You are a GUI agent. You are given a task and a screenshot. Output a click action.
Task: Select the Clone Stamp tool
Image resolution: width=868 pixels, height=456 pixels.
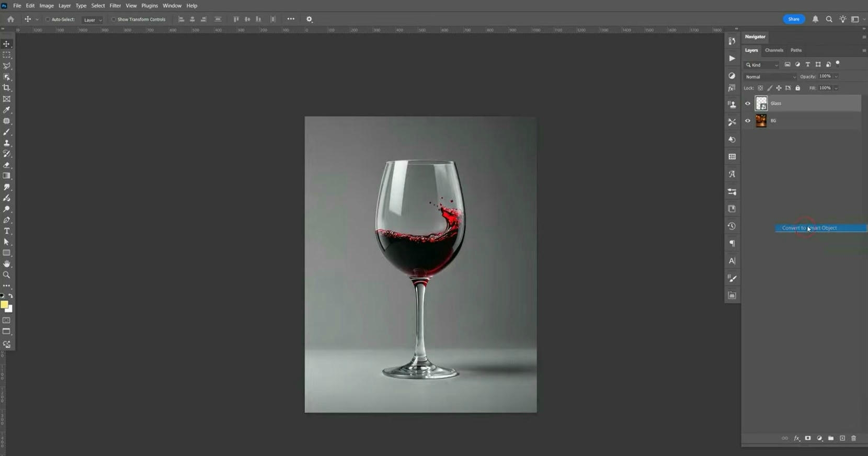coord(7,143)
